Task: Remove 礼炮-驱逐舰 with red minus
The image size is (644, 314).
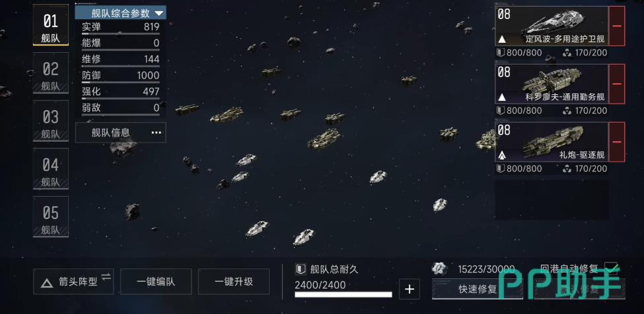Action: (616, 142)
